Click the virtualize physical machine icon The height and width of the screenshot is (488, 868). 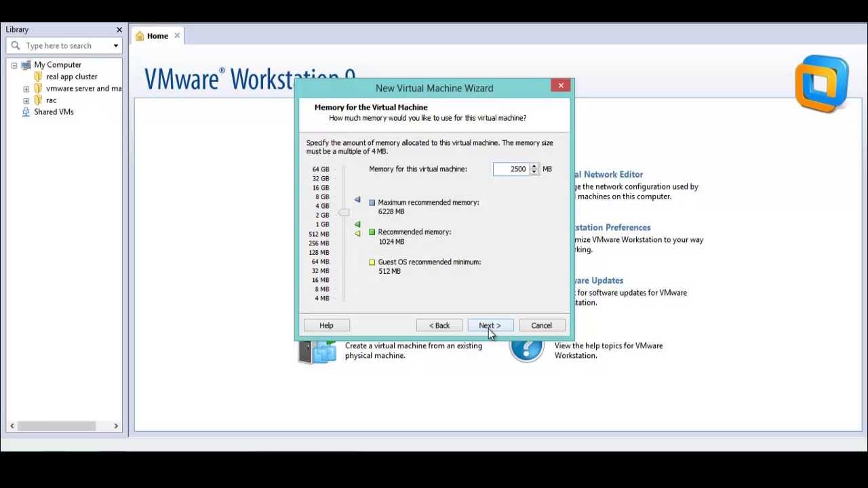(x=317, y=350)
